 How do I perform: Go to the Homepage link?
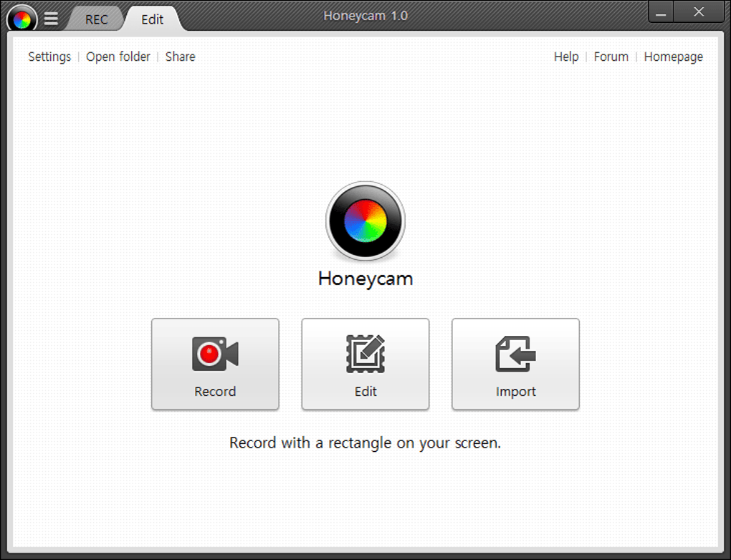[673, 57]
